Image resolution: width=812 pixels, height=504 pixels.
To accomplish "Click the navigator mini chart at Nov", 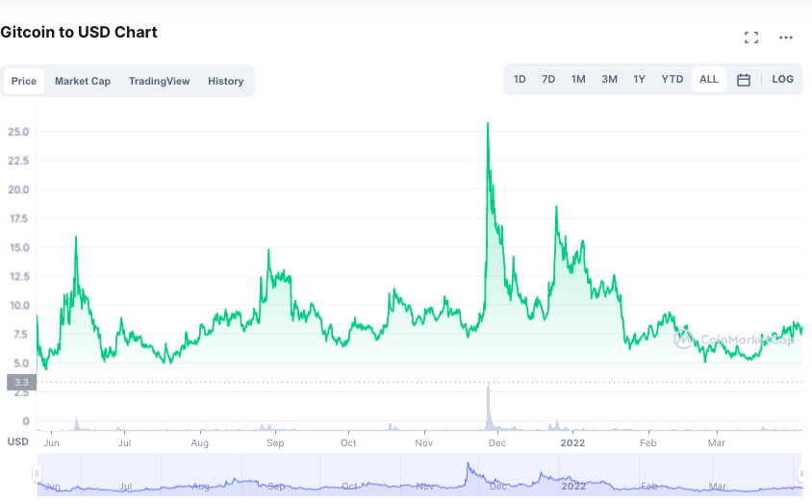I will [x=424, y=487].
